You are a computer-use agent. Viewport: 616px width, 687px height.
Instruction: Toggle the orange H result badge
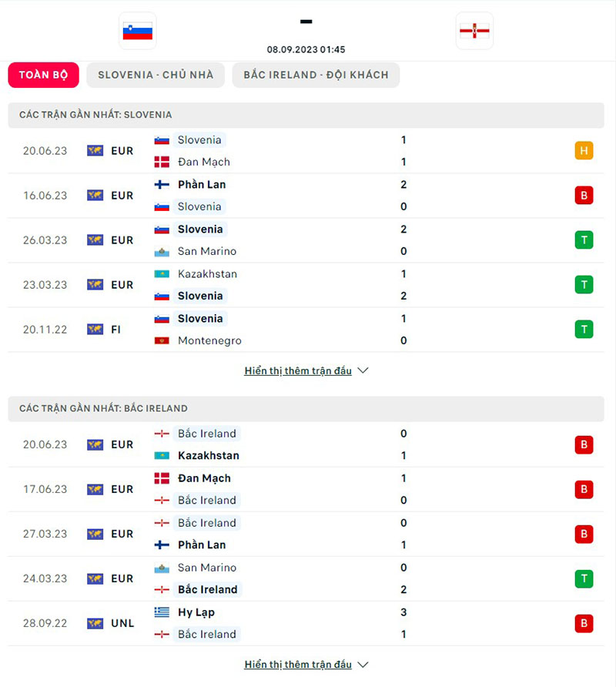584,151
